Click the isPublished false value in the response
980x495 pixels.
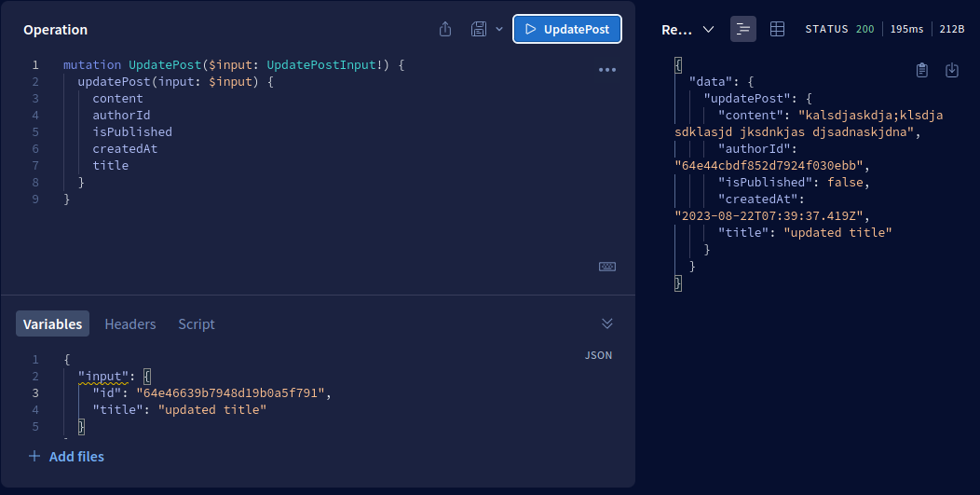845,182
